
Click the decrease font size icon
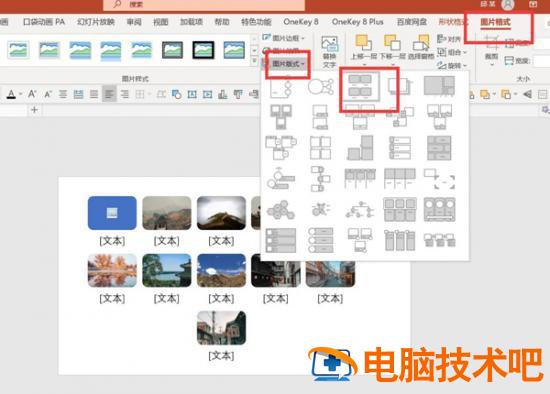tap(47, 94)
